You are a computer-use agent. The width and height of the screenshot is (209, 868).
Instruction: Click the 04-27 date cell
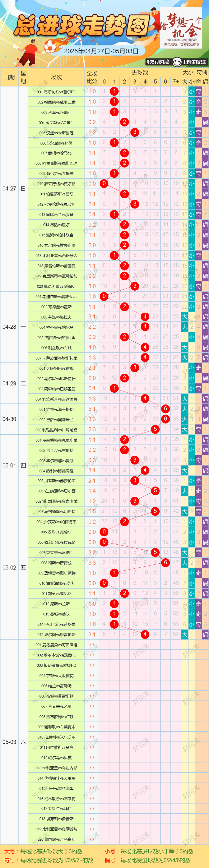coord(9,189)
